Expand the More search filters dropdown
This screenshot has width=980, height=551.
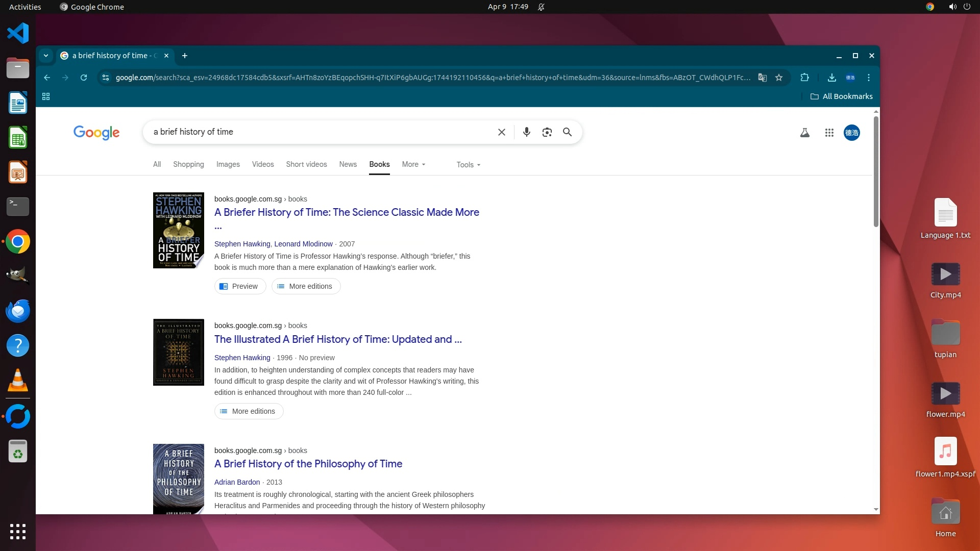click(413, 164)
